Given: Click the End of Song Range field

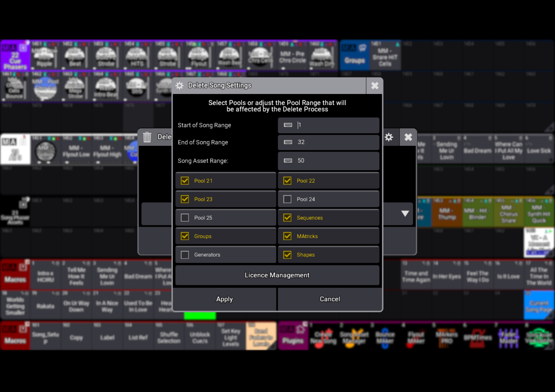Looking at the screenshot, I should click(x=329, y=142).
